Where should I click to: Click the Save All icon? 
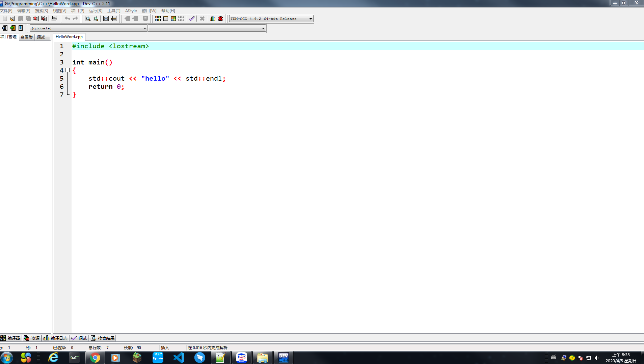[x=28, y=19]
